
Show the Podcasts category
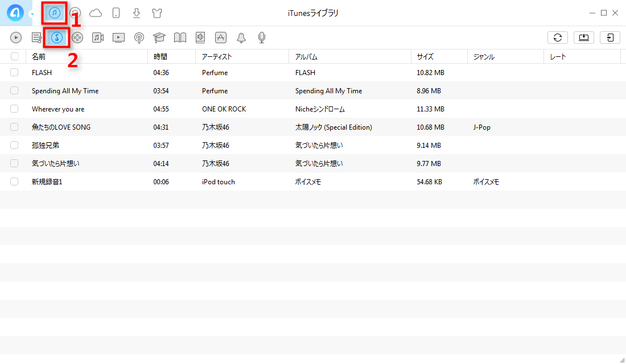[x=139, y=38]
